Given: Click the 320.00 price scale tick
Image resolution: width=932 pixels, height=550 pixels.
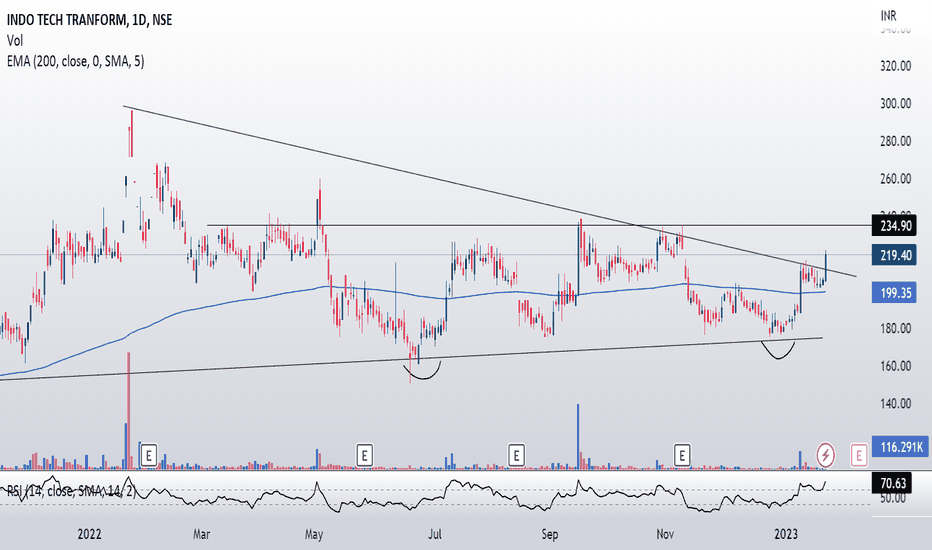Looking at the screenshot, I should (x=896, y=66).
